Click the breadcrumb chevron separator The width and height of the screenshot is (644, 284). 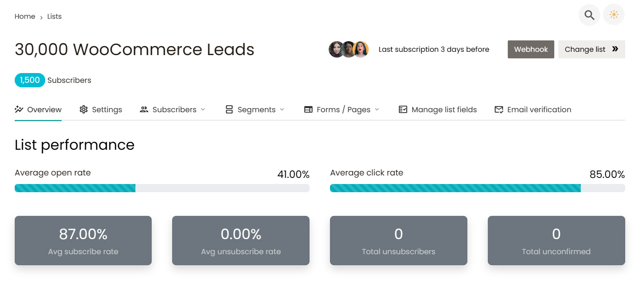tap(41, 17)
